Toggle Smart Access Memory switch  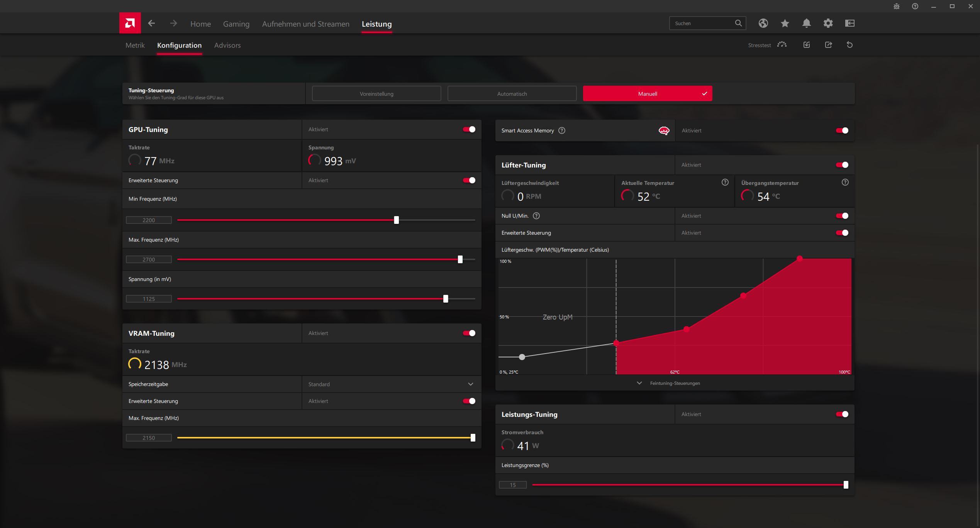pyautogui.click(x=842, y=130)
